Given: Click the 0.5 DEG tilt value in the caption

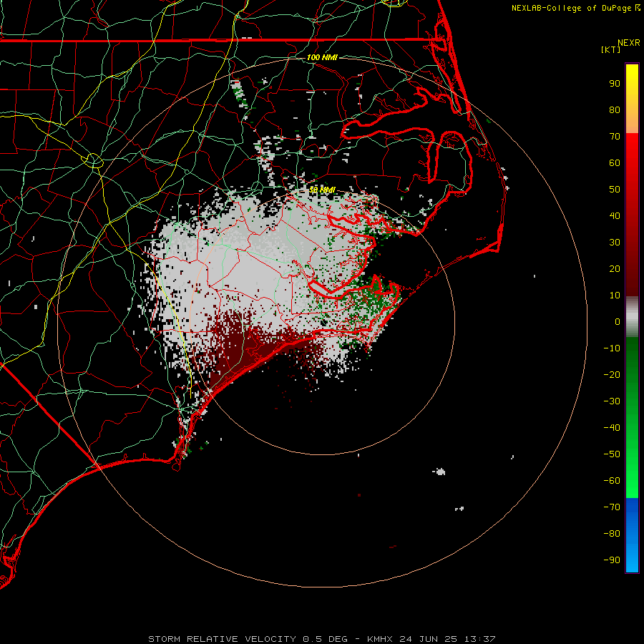Looking at the screenshot, I should [x=326, y=639].
